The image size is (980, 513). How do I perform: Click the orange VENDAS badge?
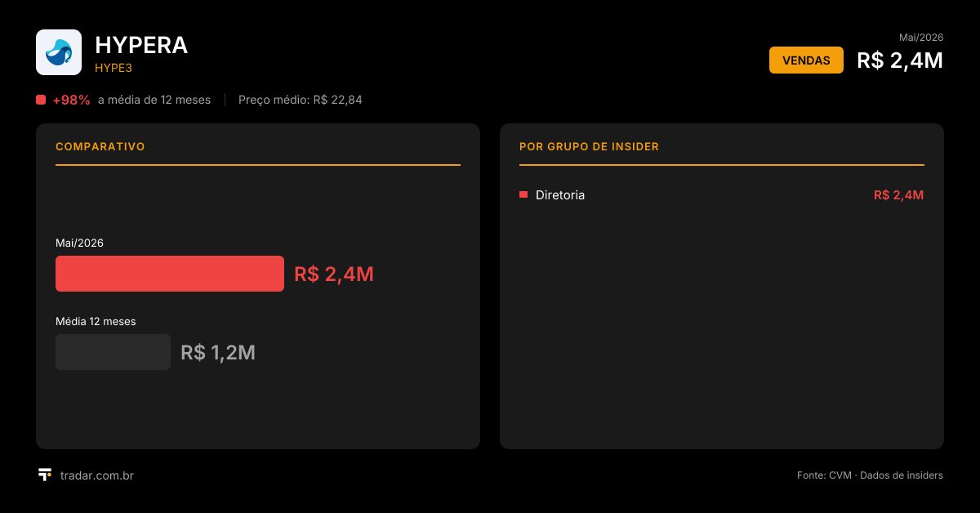[806, 60]
